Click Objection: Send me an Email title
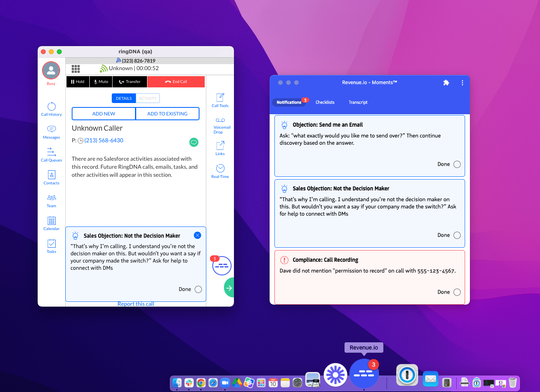540x392 pixels. coord(328,125)
